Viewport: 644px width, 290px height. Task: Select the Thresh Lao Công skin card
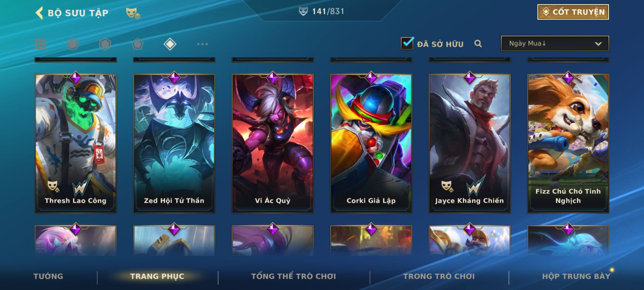(x=76, y=143)
